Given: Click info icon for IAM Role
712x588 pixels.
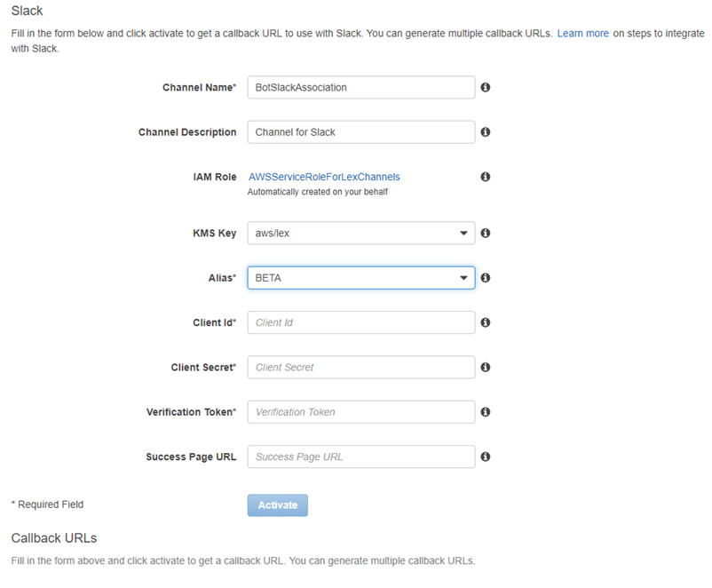Looking at the screenshot, I should coord(486,177).
